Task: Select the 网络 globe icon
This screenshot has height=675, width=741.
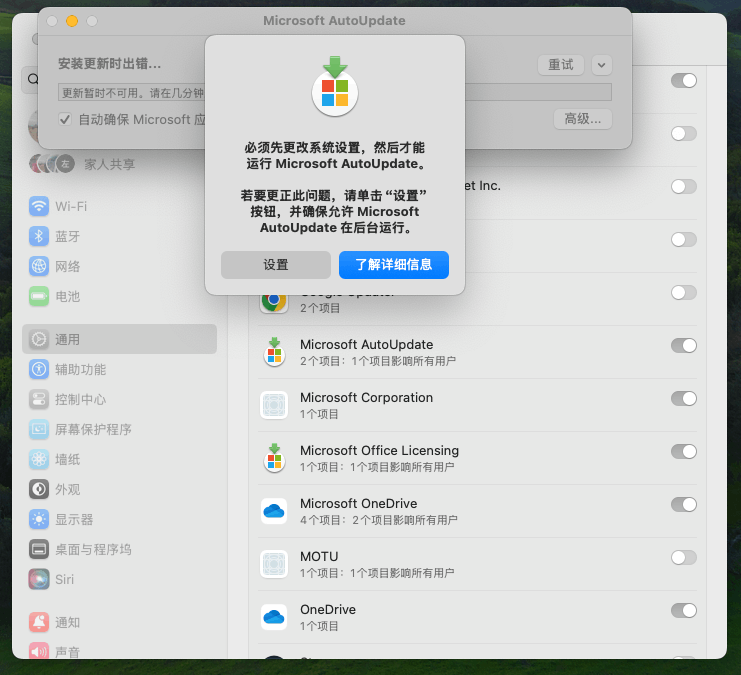Action: [x=39, y=266]
